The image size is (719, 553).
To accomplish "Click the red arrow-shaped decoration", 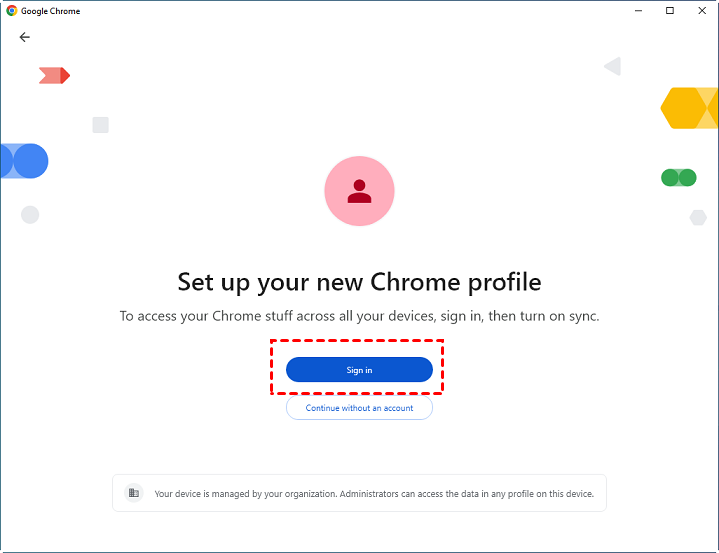I will pos(54,75).
